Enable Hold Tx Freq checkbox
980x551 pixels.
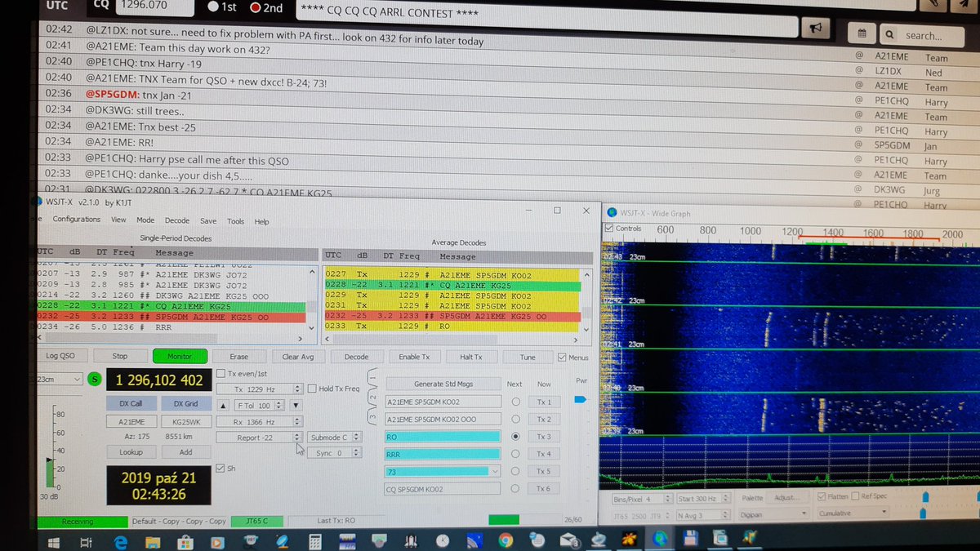click(x=312, y=389)
